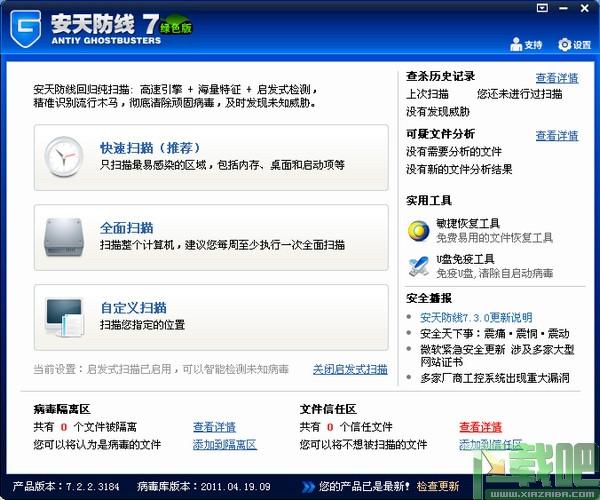The image size is (600, 500).
Task: Click the Antiy shield logo icon
Action: coord(26,28)
